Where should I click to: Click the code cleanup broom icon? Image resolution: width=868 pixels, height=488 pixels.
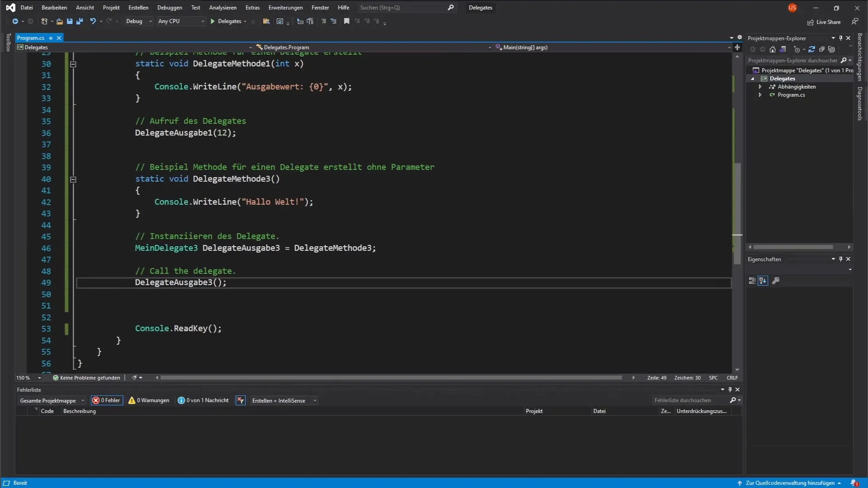(x=134, y=378)
